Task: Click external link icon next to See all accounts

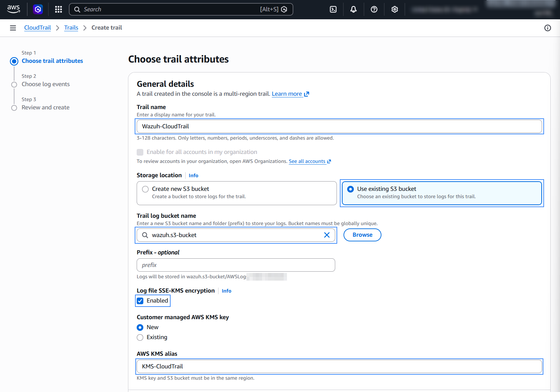Action: point(329,162)
